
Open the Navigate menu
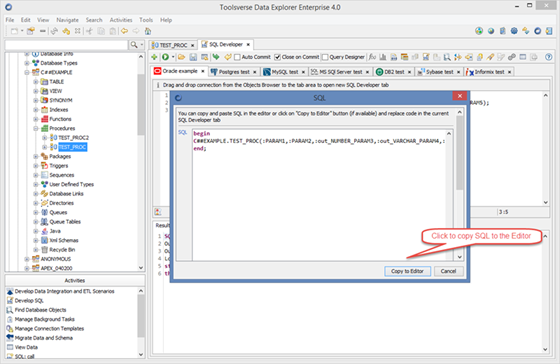pyautogui.click(x=67, y=20)
